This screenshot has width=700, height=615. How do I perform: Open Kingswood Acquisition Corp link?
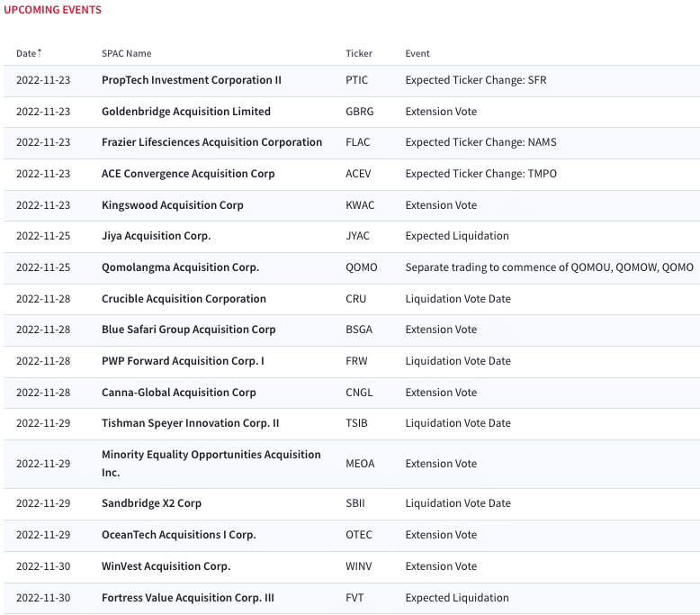pyautogui.click(x=173, y=205)
